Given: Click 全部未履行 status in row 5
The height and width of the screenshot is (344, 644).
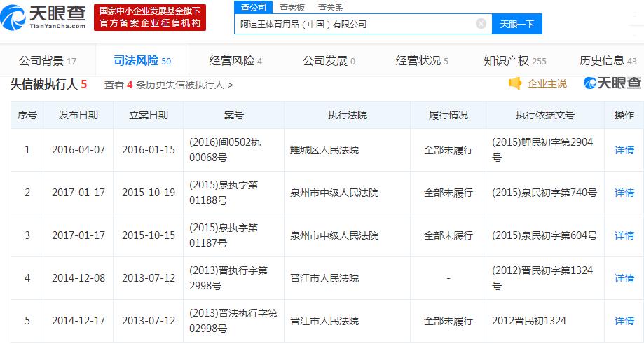Looking at the screenshot, I should [448, 321].
